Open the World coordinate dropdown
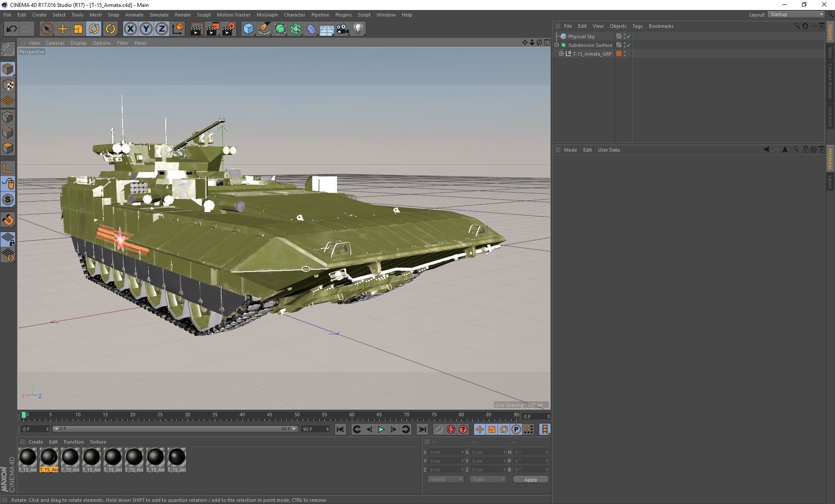 [446, 479]
